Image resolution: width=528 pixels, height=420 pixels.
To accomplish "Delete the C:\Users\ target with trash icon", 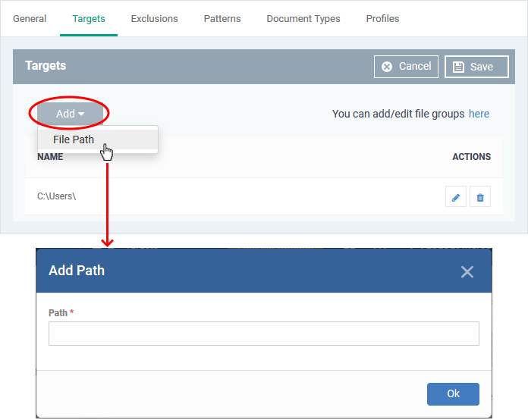I will (x=480, y=196).
